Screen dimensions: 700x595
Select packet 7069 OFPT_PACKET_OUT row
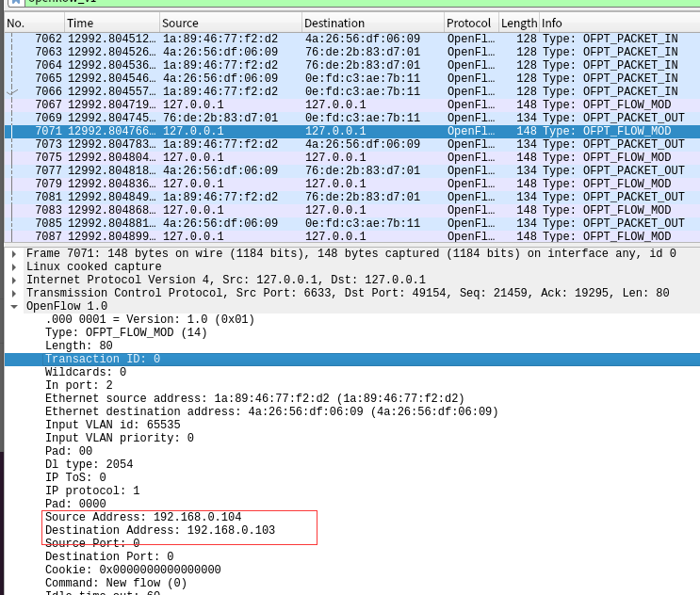click(x=352, y=118)
